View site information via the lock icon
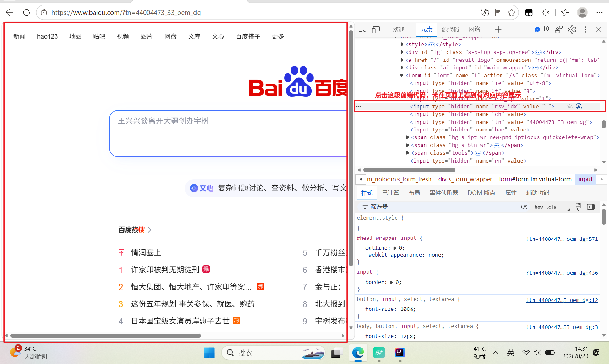The height and width of the screenshot is (364, 609). [44, 12]
